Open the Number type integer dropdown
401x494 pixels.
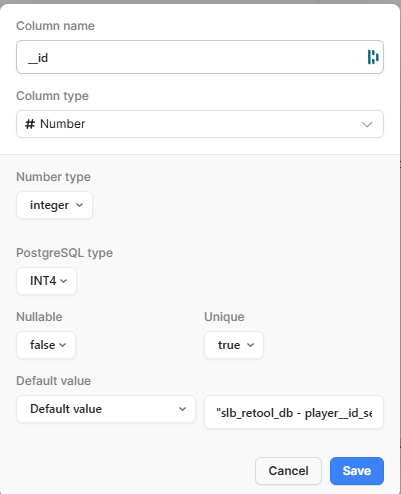click(54, 205)
